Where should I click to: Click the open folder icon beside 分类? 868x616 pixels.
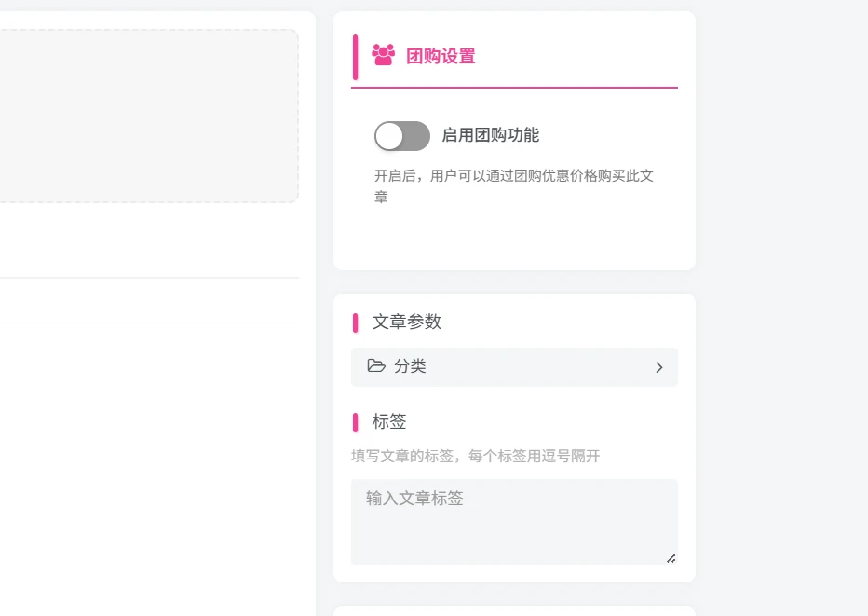click(376, 365)
